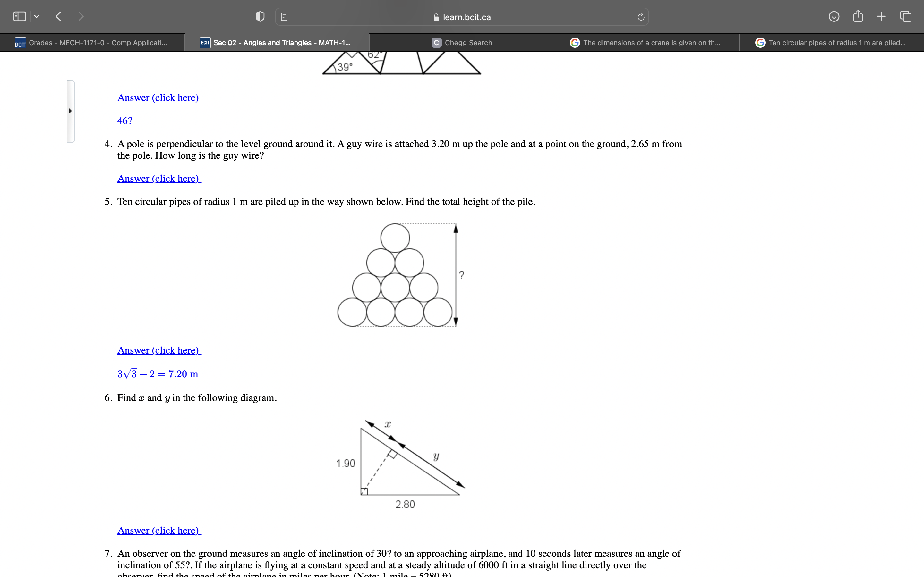Switch to the Chegg Search tab

coord(462,43)
